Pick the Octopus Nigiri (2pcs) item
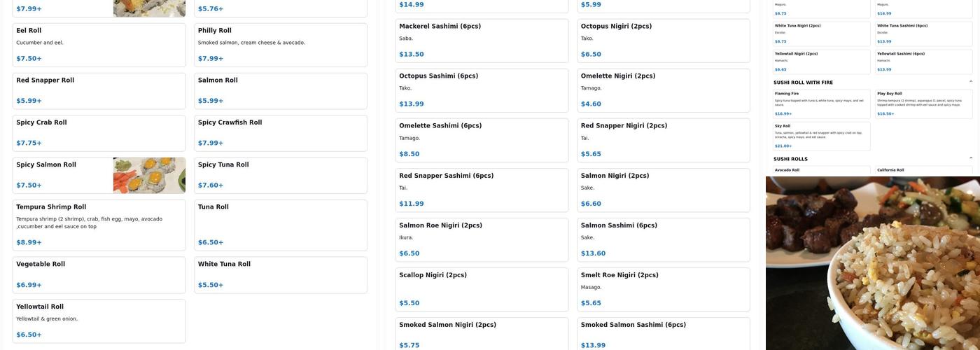This screenshot has width=980, height=350. point(663,40)
